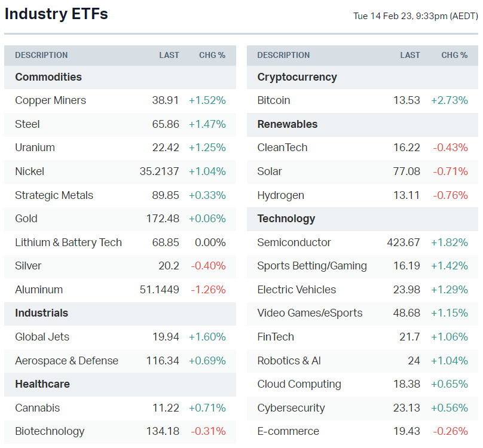Open Lithium & Battery Tech ETF
The image size is (483, 448).
coord(68,243)
